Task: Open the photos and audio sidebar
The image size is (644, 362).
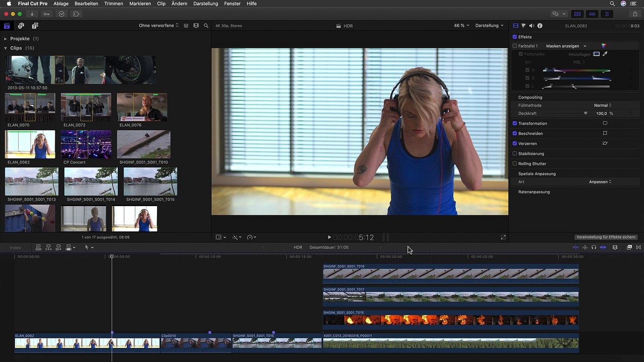Action: [21, 26]
